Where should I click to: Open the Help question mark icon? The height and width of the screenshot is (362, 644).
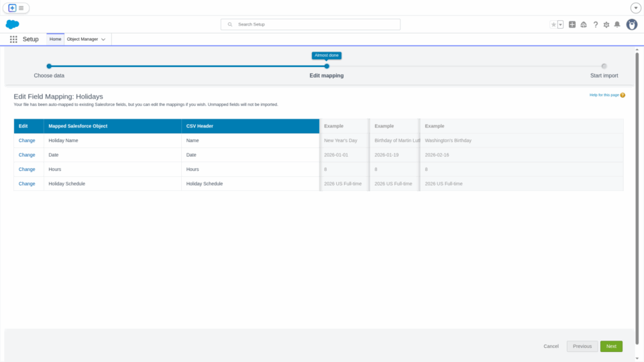click(x=595, y=25)
